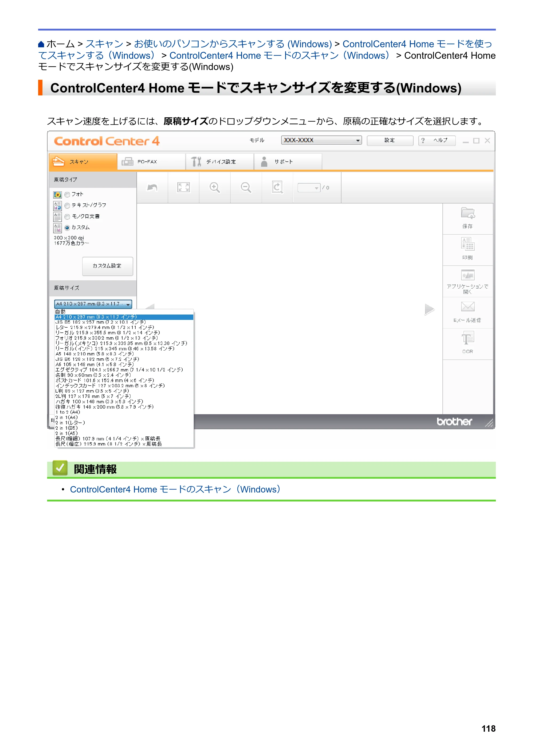Image resolution: width=534 pixels, height=756 pixels.
Task: Choose 長尺(幅細) 107.9 mm option
Action: (x=124, y=439)
